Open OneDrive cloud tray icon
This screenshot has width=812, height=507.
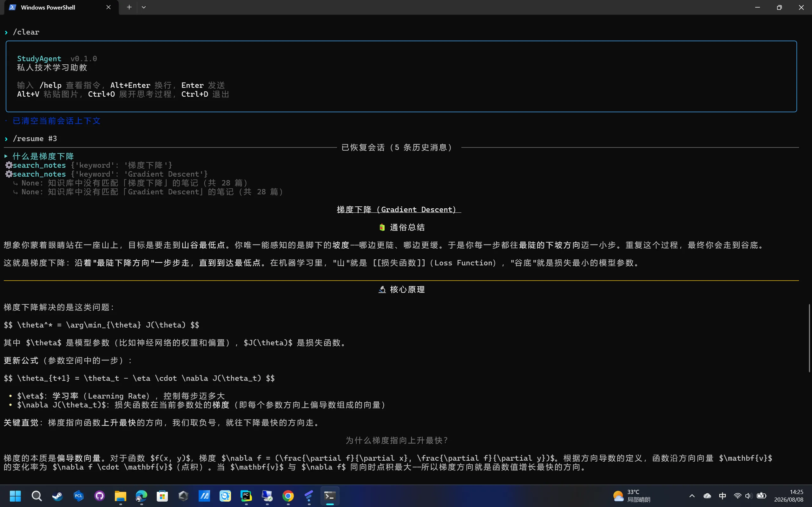point(707,496)
